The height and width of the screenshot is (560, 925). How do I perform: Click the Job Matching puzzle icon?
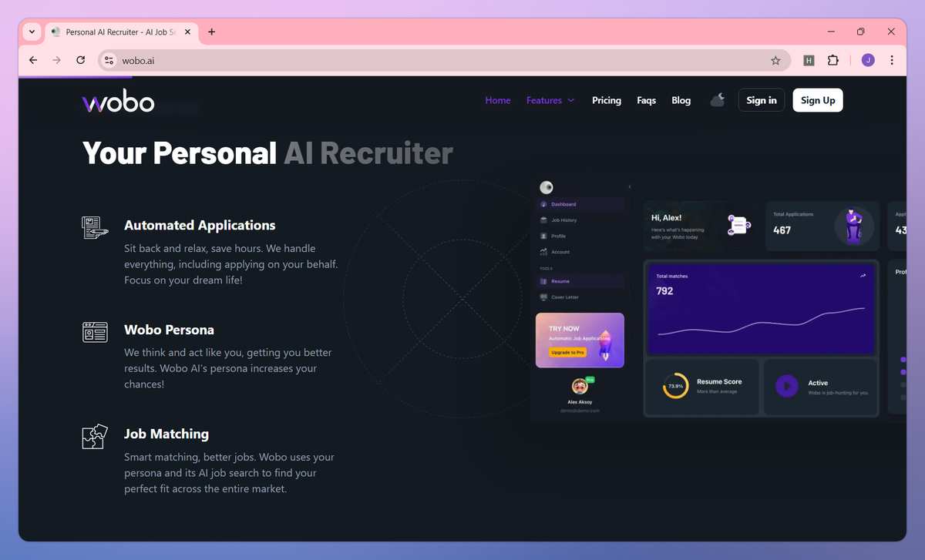pos(95,436)
